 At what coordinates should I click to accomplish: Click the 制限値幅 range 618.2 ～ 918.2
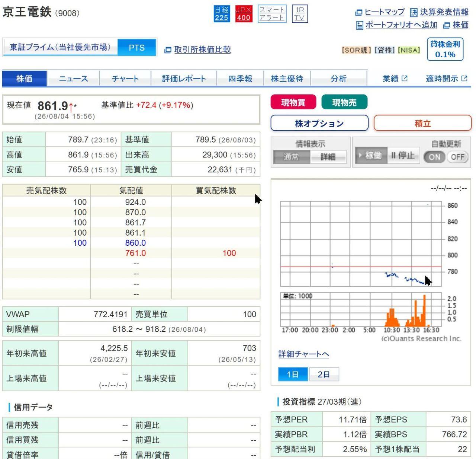click(139, 329)
